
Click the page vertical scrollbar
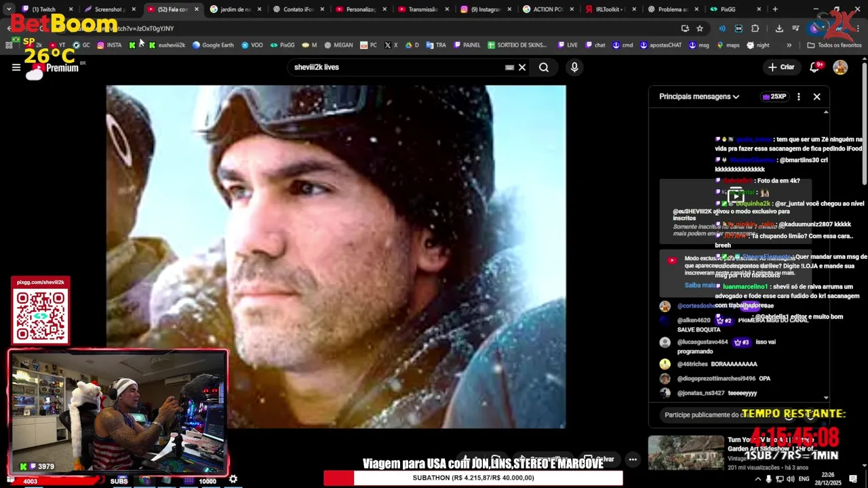tap(864, 122)
